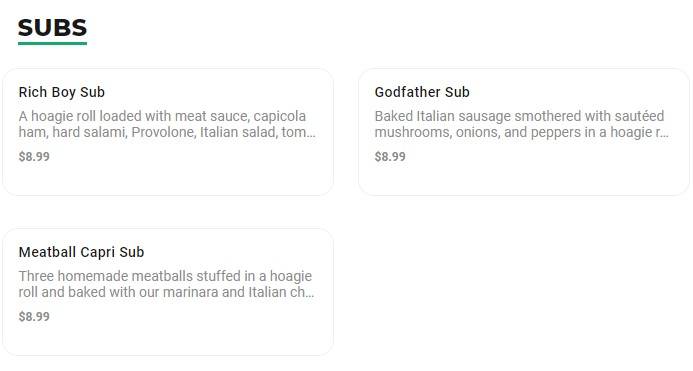Open the Rich Boy Sub item title

point(62,92)
